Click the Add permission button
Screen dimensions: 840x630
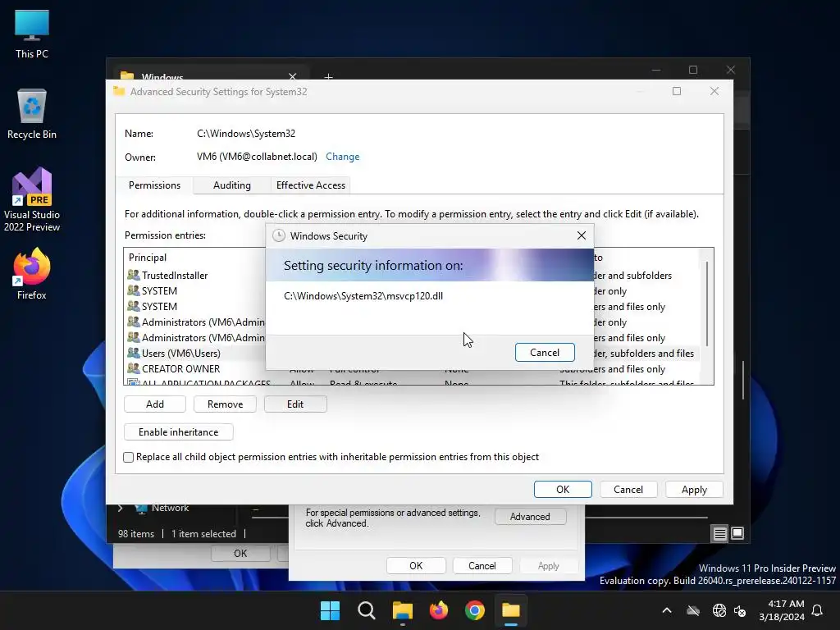(155, 404)
